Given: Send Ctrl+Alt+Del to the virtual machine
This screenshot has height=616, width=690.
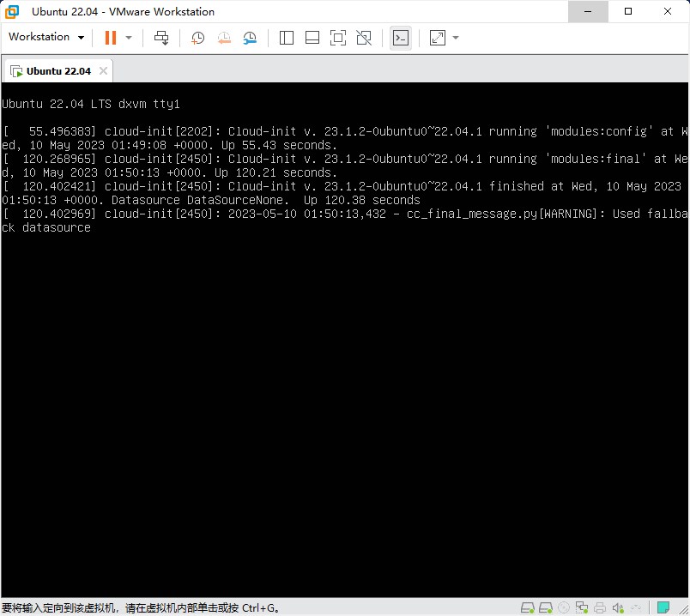Looking at the screenshot, I should click(x=161, y=38).
